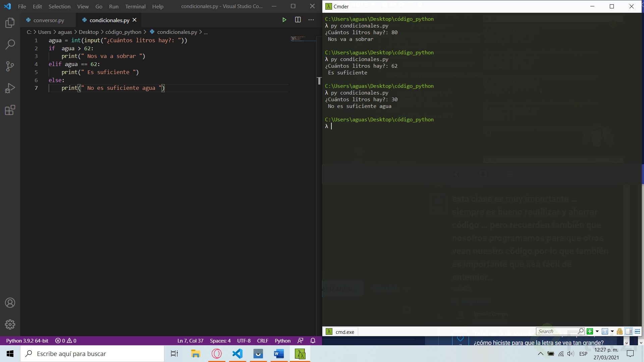Screen dimensions: 644x362
Task: Run Python file with the play button
Action: 284,20
